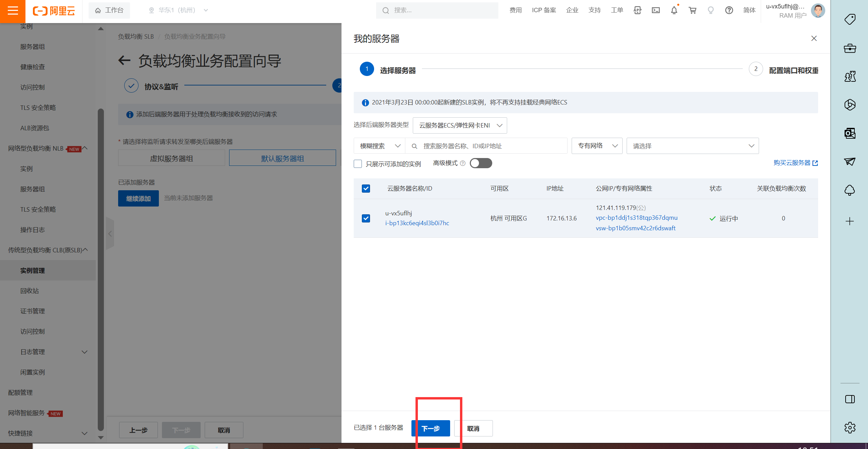Open the hamburger main menu
The image size is (868, 449).
tap(13, 11)
